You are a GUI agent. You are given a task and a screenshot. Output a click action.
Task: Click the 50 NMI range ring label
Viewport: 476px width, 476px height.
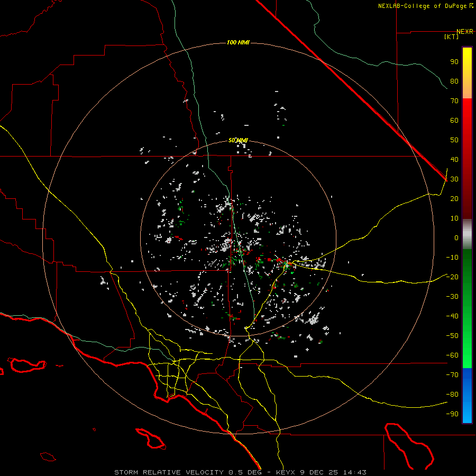click(x=238, y=140)
